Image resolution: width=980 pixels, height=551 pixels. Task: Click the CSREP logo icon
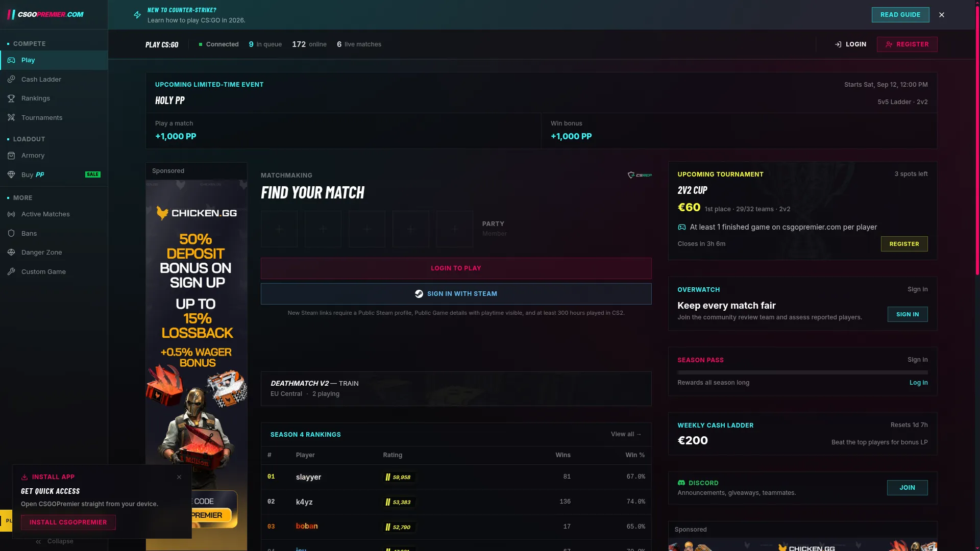tap(640, 175)
